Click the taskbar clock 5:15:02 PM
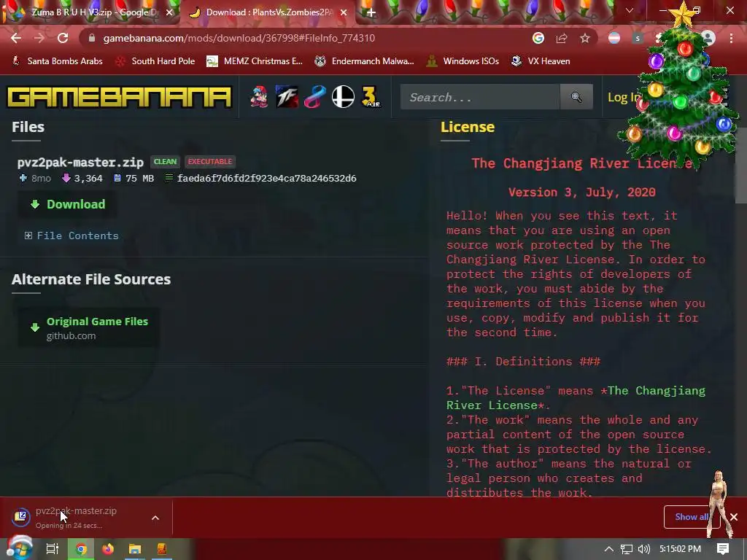 [680, 549]
